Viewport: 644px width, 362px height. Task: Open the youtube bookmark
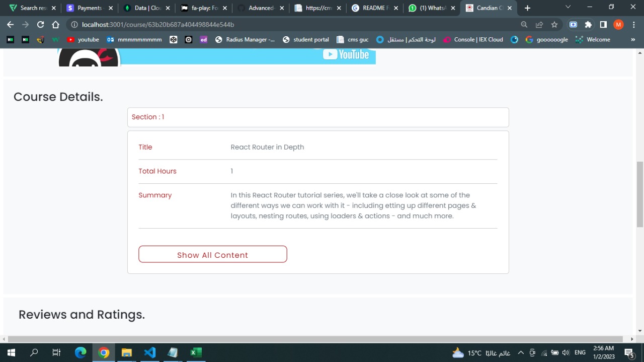(83, 39)
